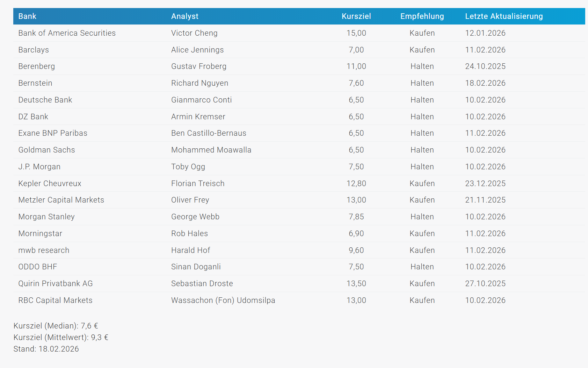This screenshot has width=588, height=368.
Task: Select the Exane BNP Paribas cell
Action: 53,133
